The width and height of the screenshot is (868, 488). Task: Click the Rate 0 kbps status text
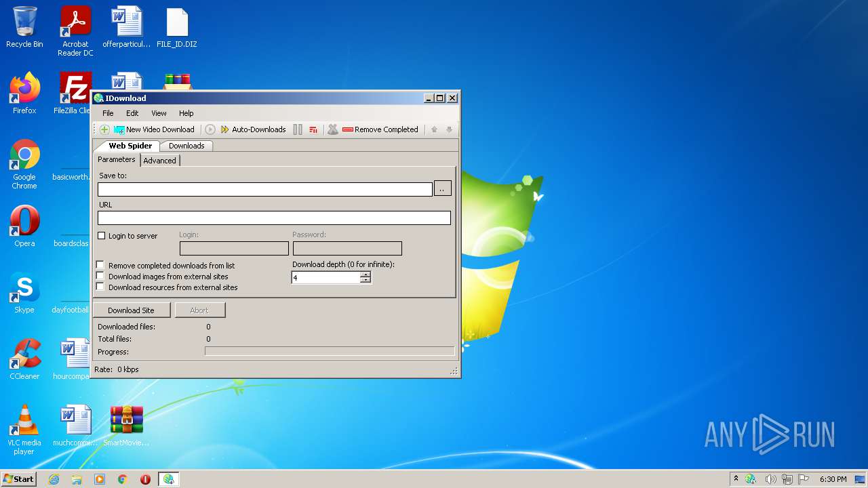click(117, 369)
